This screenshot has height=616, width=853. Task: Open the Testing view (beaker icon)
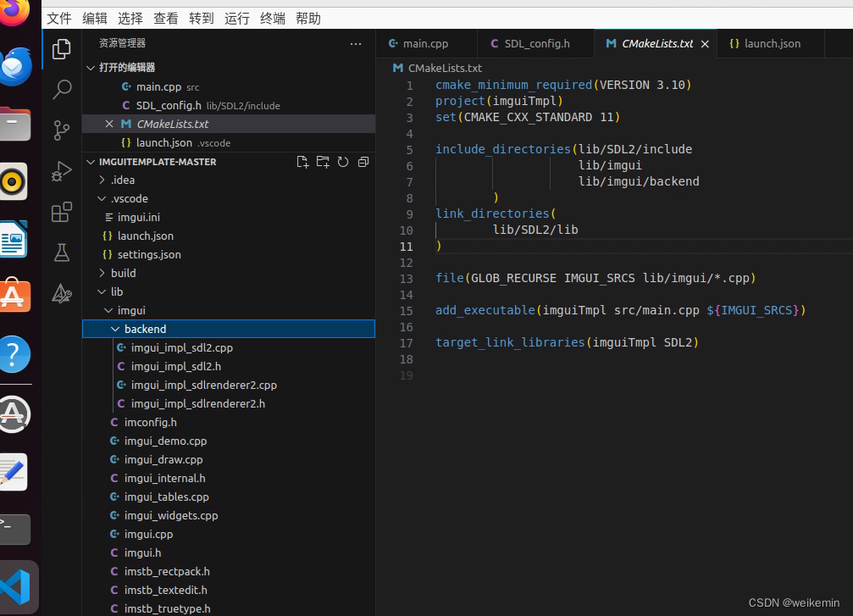point(60,253)
